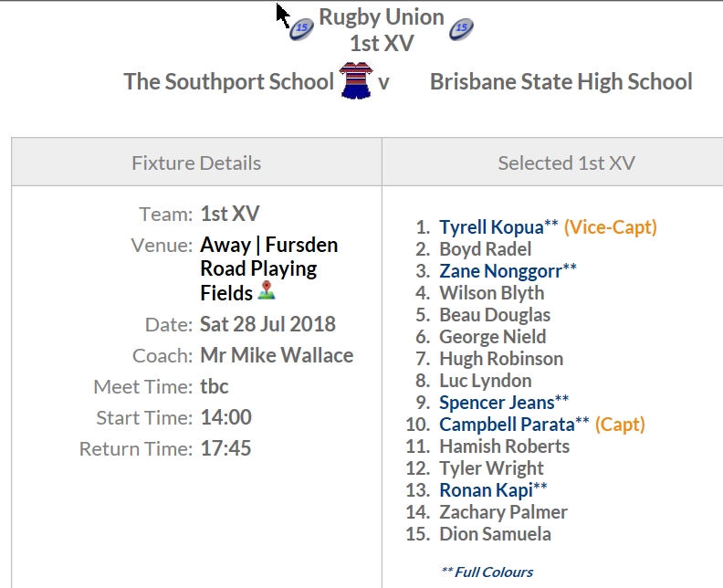This screenshot has width=723, height=588.
Task: Click The Southport School team name
Action: pos(229,81)
